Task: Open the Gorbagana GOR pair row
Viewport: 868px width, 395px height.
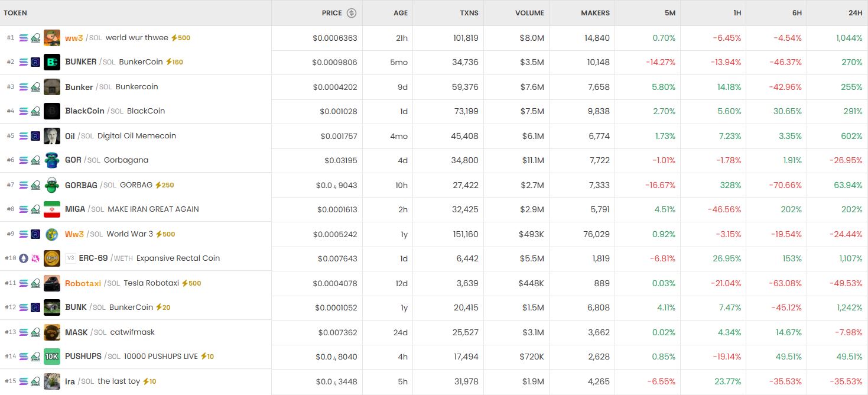Action: 434,160
